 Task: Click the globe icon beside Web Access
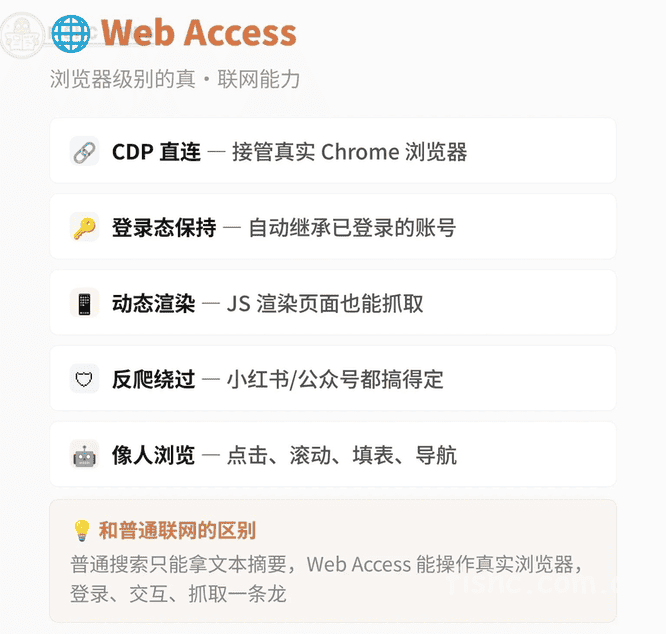[x=70, y=33]
